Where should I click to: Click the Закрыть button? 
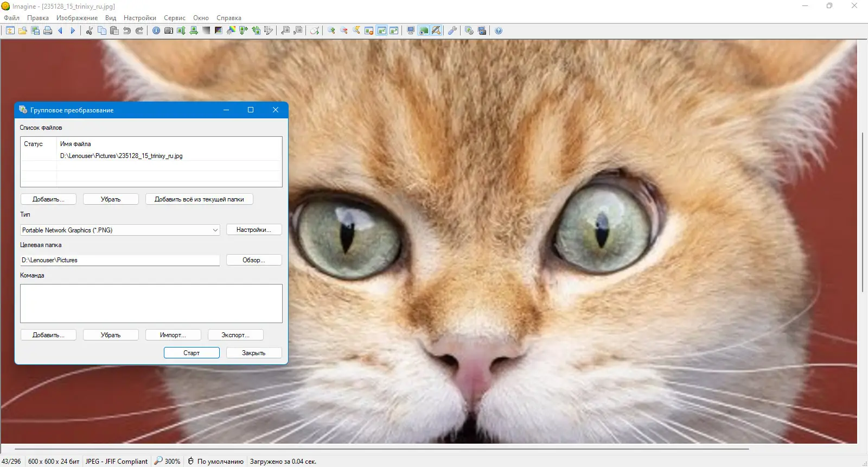point(254,353)
